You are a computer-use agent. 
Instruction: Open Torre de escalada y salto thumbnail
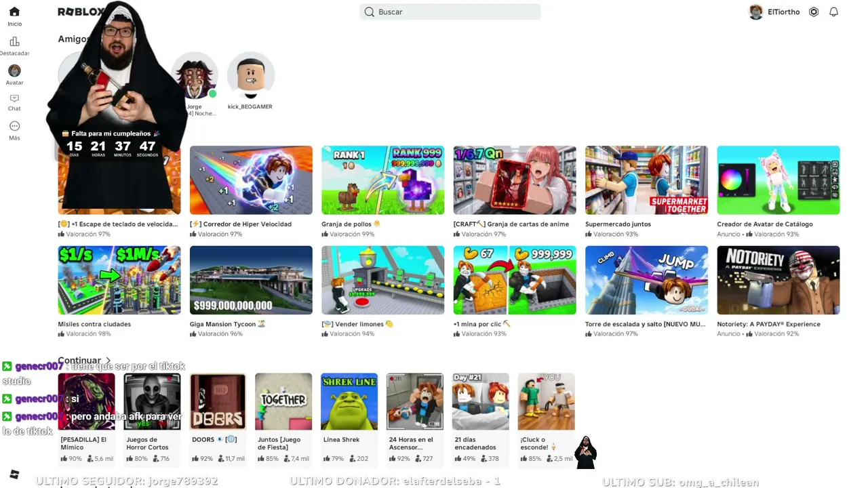[x=646, y=280]
